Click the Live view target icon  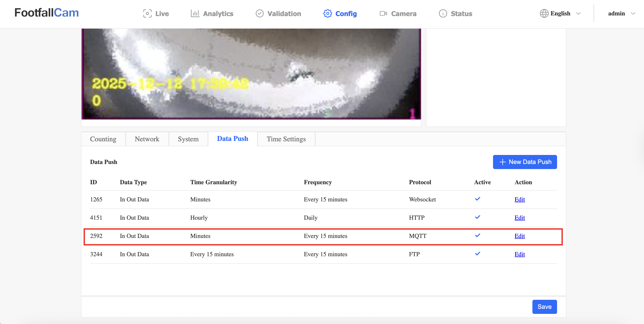[x=147, y=13]
